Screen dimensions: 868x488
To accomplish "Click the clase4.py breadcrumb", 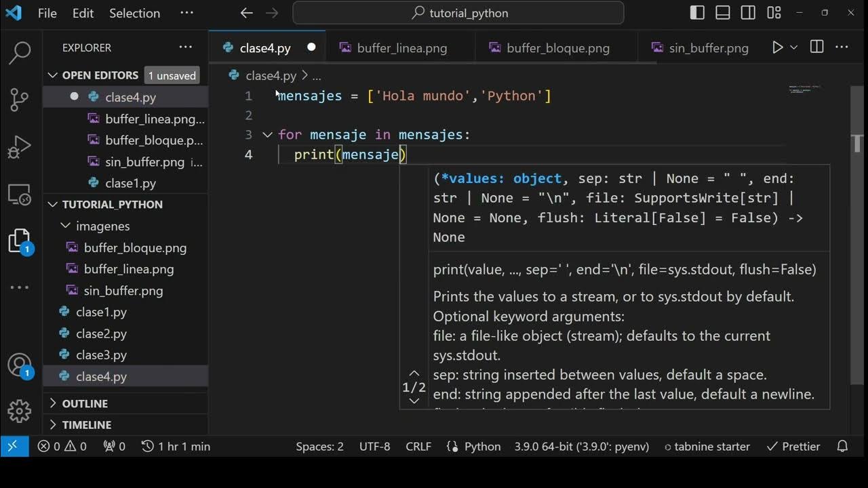I will 263,76.
